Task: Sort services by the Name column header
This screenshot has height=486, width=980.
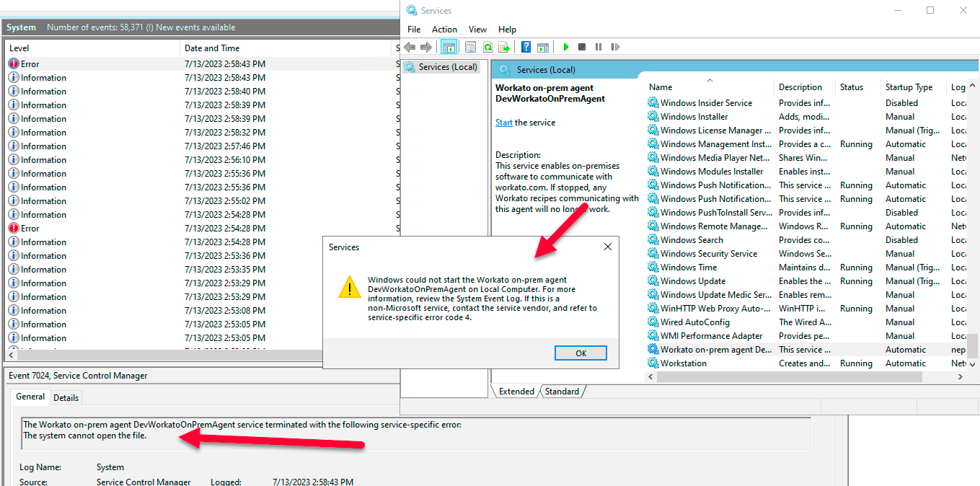Action: point(661,87)
